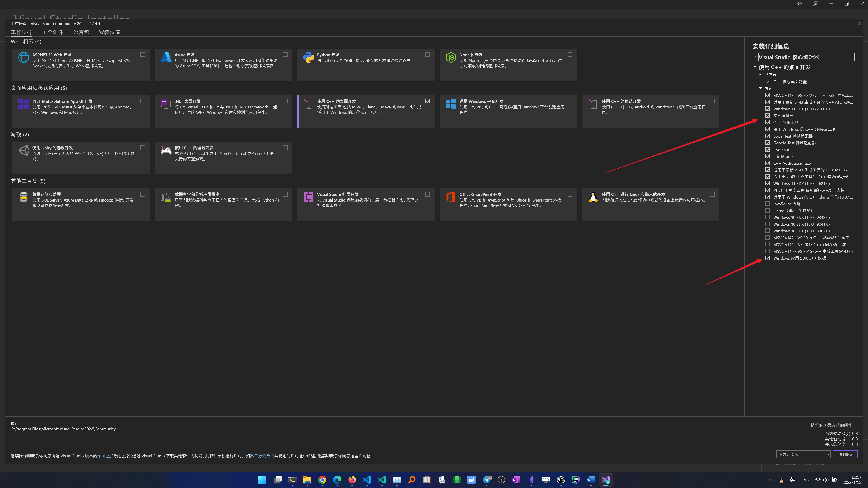Collapse the 可选 optional components section
This screenshot has width=868, height=488.
pyautogui.click(x=760, y=88)
